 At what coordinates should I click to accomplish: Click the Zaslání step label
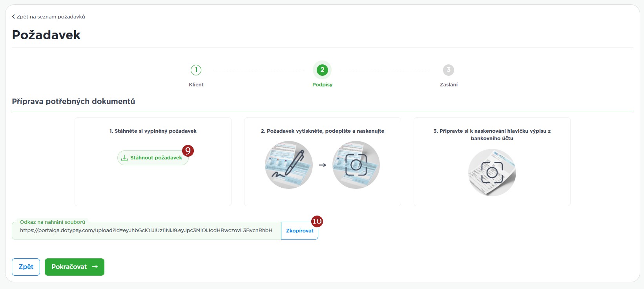[x=449, y=84]
